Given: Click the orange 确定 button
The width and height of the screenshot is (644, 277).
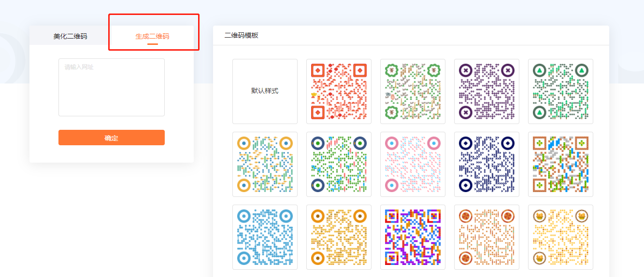Looking at the screenshot, I should point(112,138).
